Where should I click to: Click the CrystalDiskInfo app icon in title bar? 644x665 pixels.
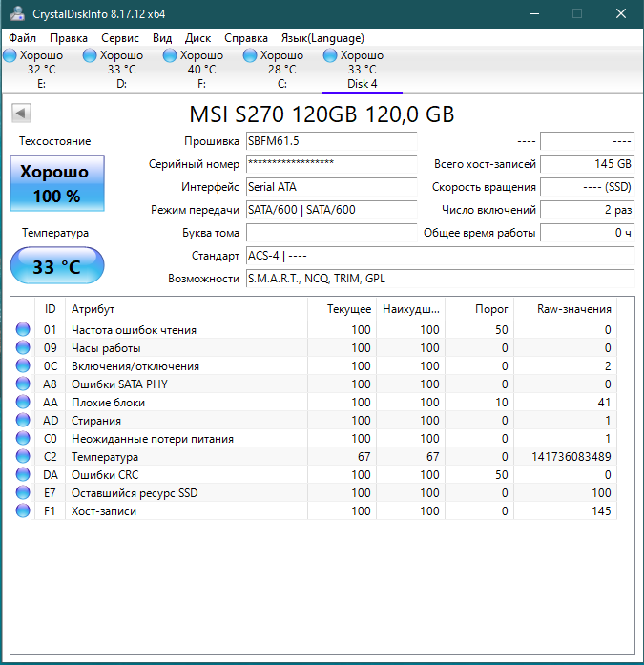[x=17, y=13]
